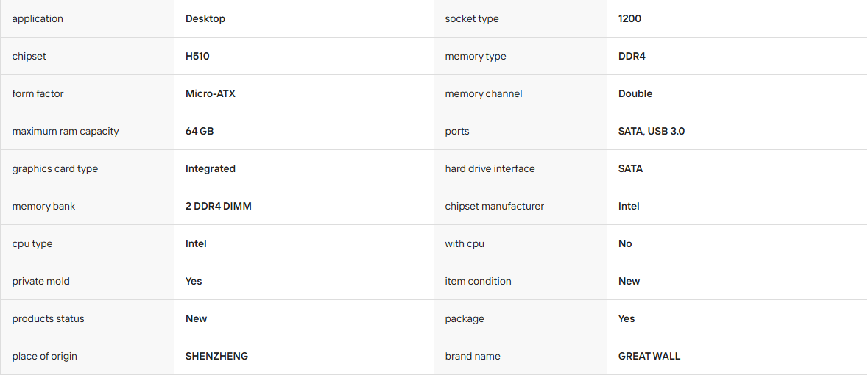
Task: Select the Micro-ATX form factor value
Action: (211, 93)
